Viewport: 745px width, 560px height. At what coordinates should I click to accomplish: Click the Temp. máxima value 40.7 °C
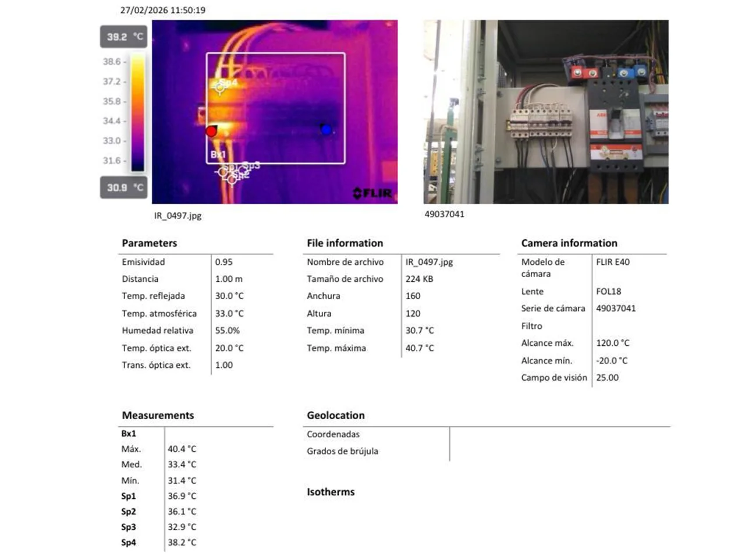(420, 348)
